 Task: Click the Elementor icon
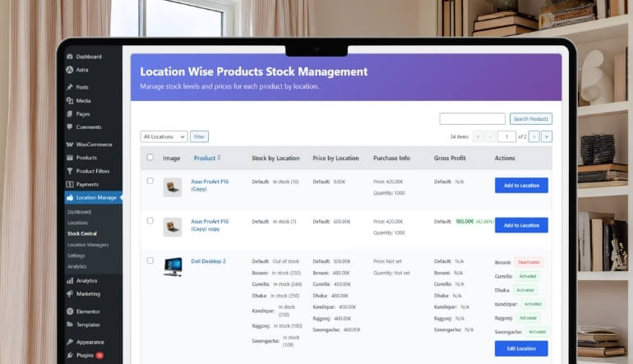tap(70, 311)
